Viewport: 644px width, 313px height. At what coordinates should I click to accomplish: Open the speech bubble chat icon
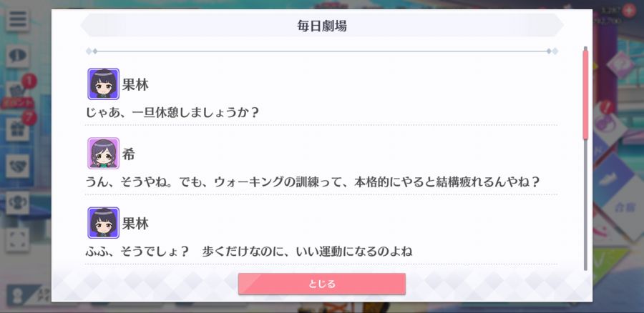coord(17,56)
